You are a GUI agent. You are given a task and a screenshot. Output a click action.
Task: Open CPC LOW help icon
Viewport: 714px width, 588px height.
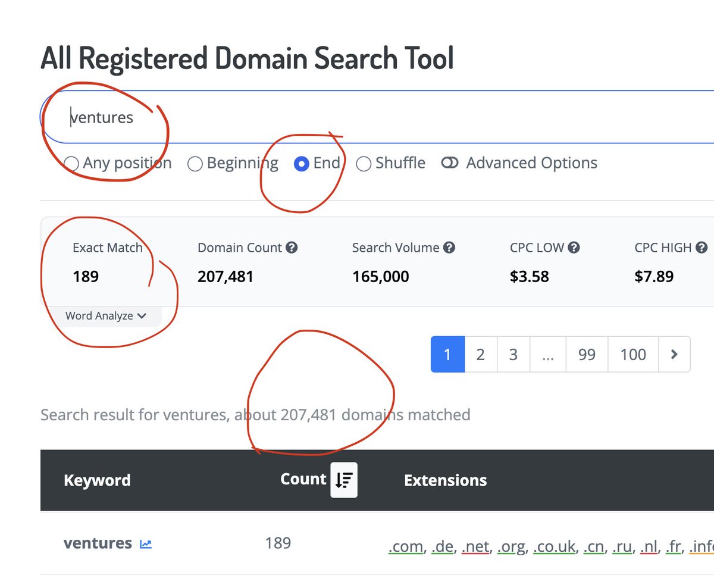pos(574,248)
